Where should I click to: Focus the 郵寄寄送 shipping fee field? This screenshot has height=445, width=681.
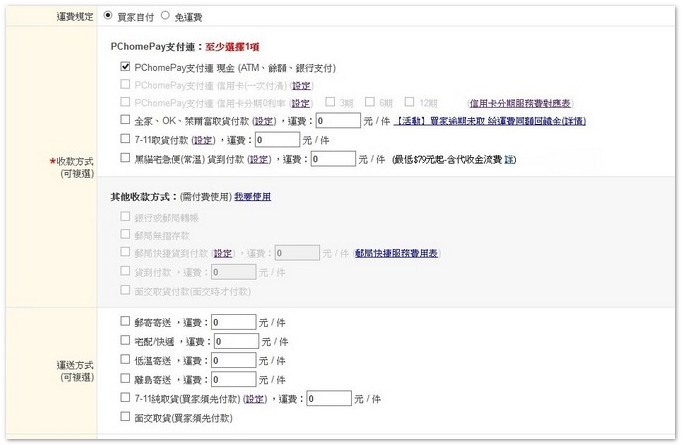[234, 322]
